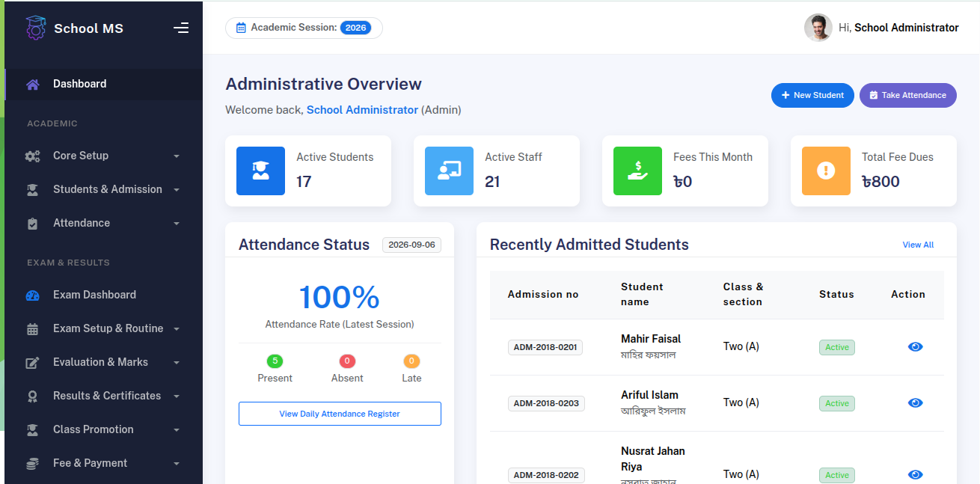Select the Core Setup menu label
980x484 pixels.
point(81,156)
